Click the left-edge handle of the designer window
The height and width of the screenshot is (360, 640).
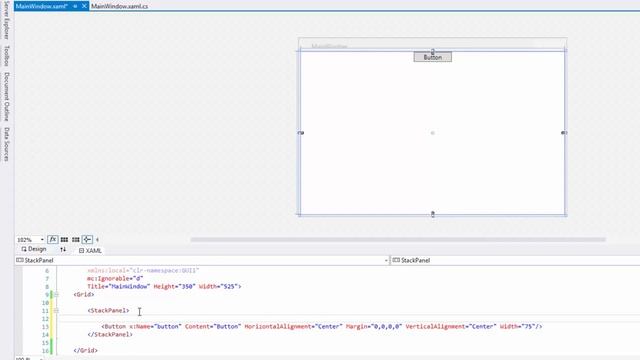coord(301,133)
